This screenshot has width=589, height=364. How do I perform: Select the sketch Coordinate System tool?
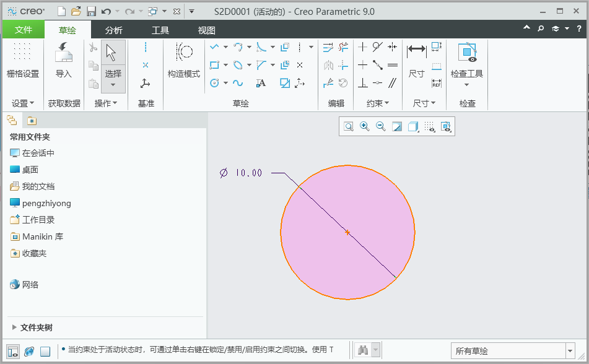click(x=299, y=83)
